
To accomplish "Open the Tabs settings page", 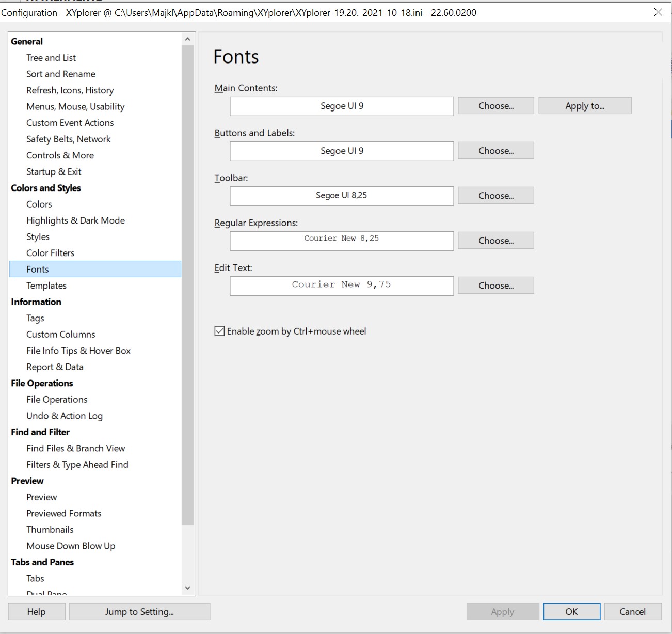I will click(x=35, y=578).
